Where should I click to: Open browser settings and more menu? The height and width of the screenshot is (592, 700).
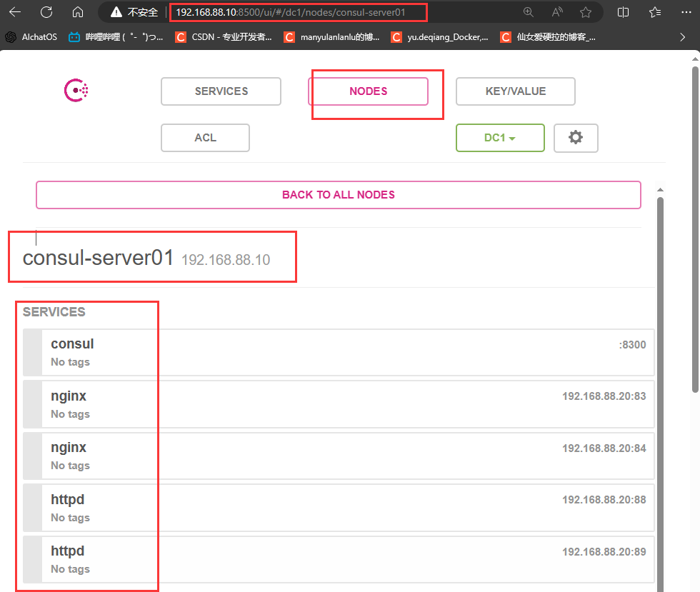point(686,12)
